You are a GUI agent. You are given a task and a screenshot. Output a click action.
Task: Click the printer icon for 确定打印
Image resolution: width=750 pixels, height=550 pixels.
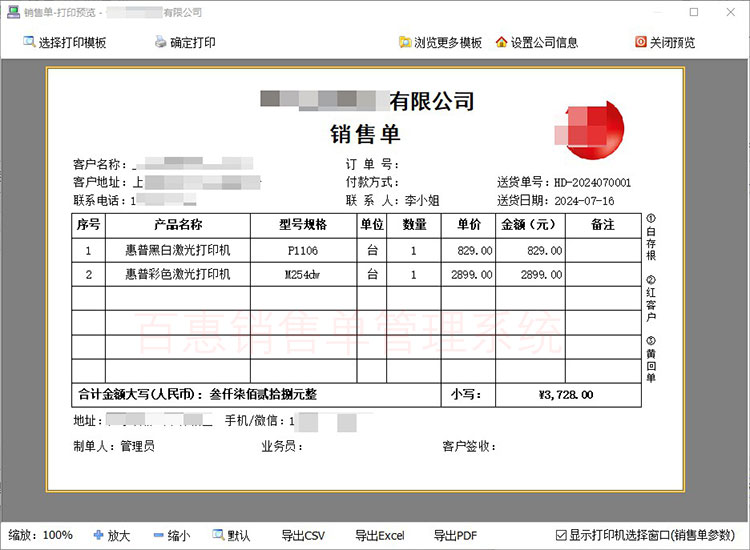pos(161,42)
